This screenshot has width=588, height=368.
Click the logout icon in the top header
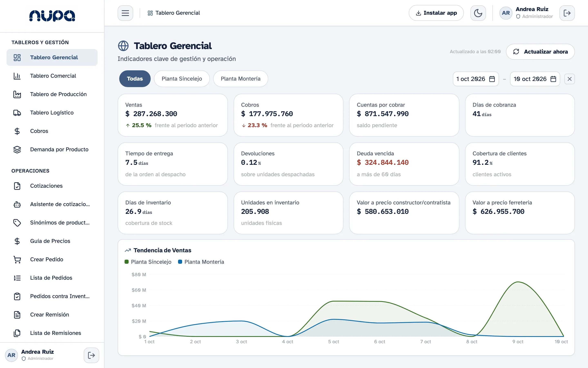coord(567,13)
